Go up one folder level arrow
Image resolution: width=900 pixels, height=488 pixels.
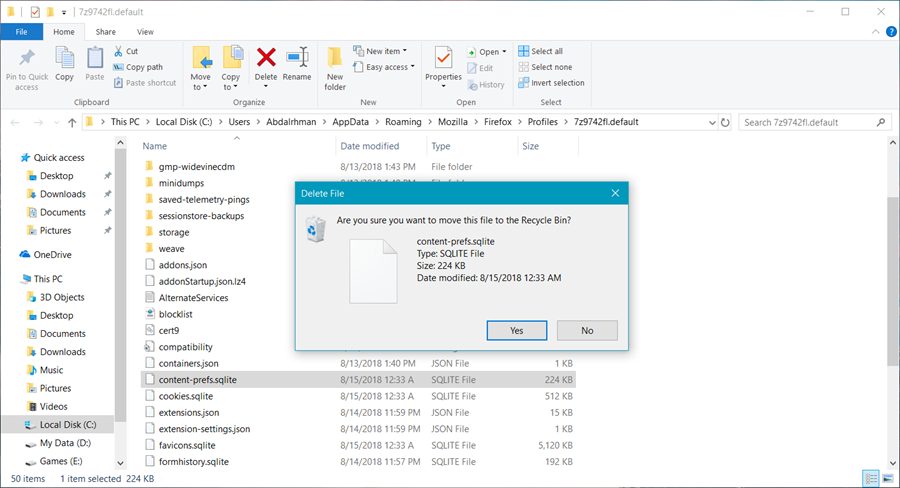click(x=72, y=122)
